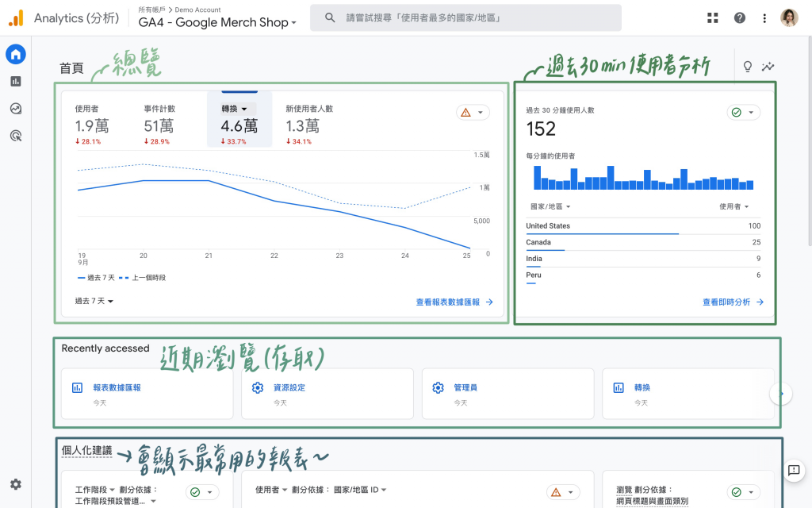Open the green check status dropdown on realtime card
The width and height of the screenshot is (812, 508).
(744, 113)
